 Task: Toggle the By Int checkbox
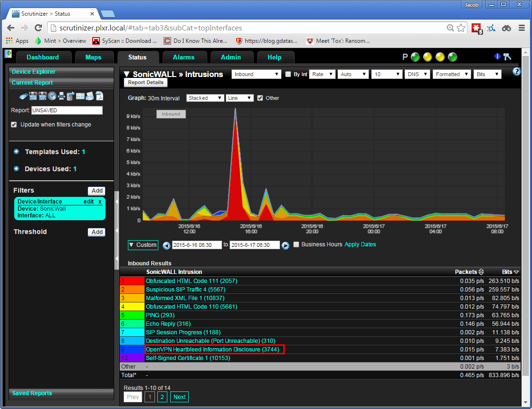click(x=288, y=74)
